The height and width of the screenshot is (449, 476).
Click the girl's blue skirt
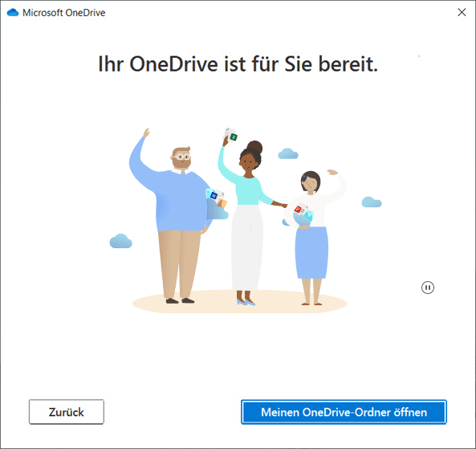[x=311, y=253]
